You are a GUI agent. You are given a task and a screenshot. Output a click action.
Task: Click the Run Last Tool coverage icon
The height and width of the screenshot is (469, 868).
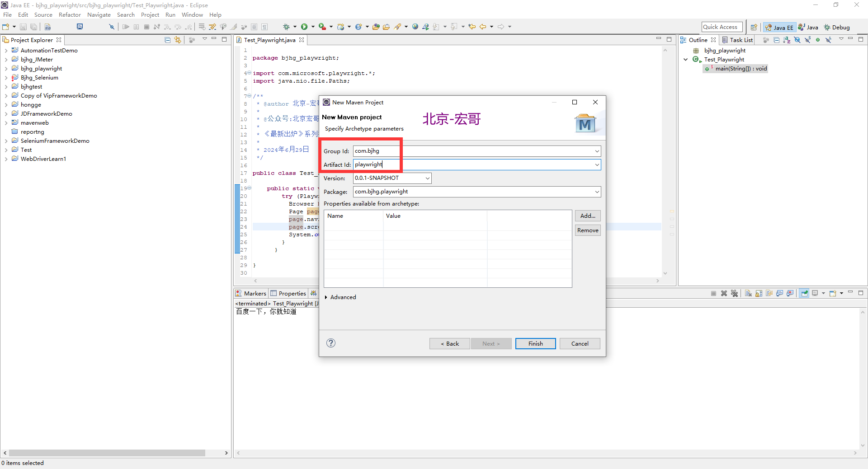click(322, 27)
